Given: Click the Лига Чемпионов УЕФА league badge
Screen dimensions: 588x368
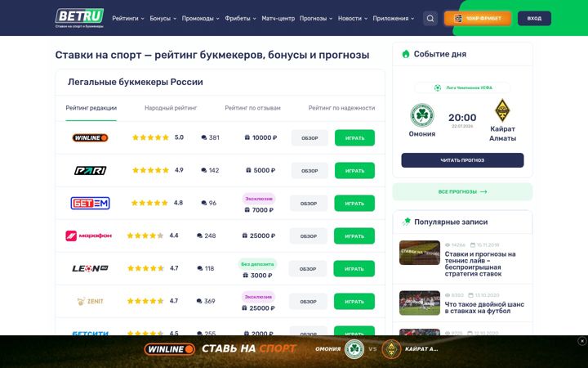Looking at the screenshot, I should click(x=462, y=88).
